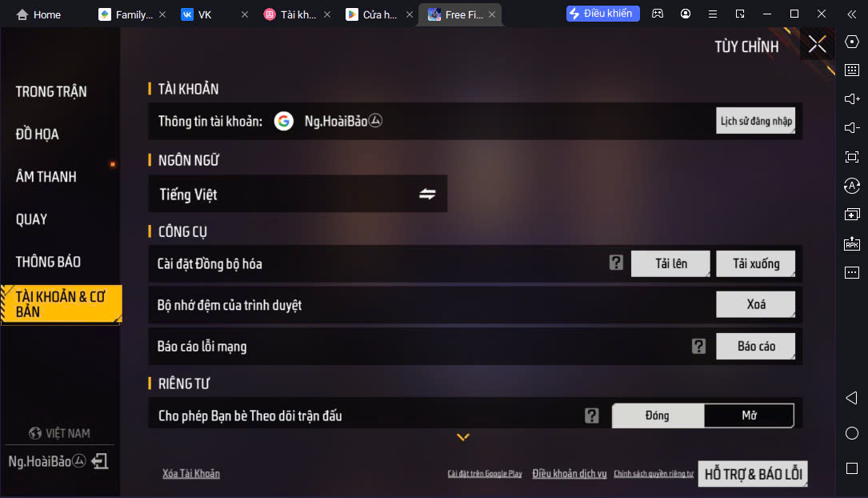Open the keyboard mapping icon
868x498 pixels.
point(852,70)
